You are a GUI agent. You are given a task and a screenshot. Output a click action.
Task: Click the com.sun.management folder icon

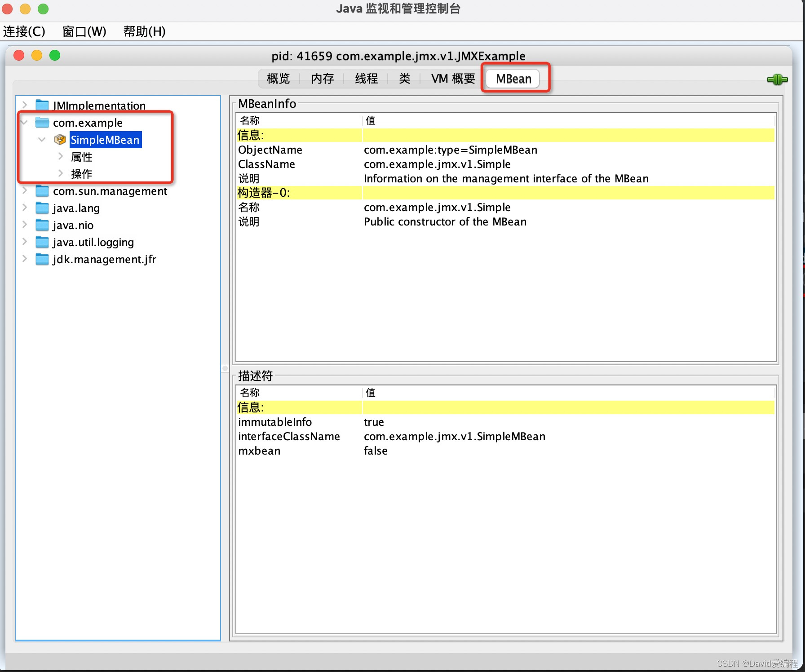click(42, 191)
